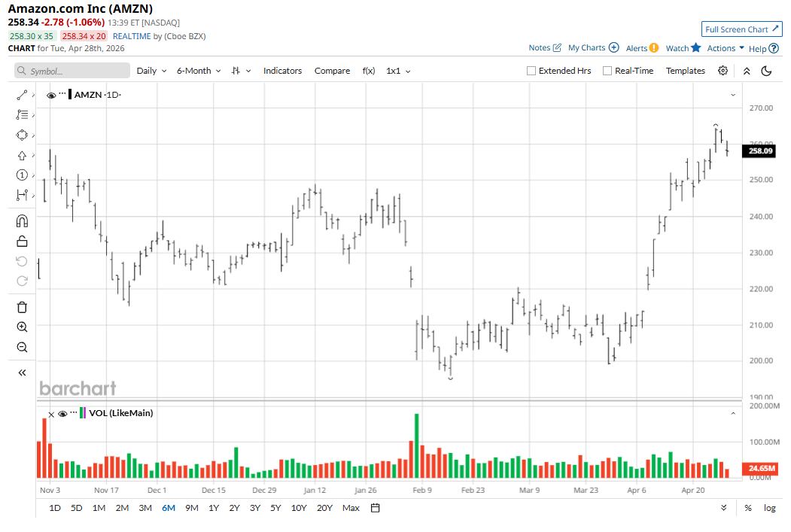Open the Templates menu
791x532 pixels.
tap(685, 71)
